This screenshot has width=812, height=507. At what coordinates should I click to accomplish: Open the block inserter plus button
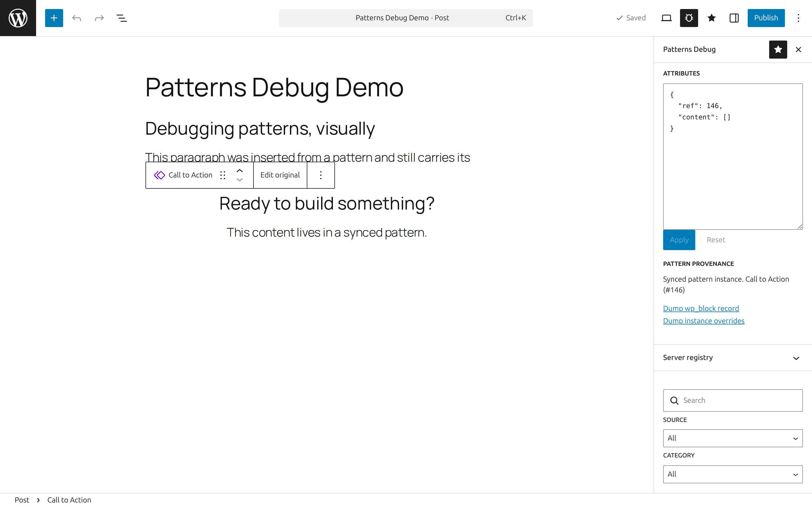coord(54,18)
